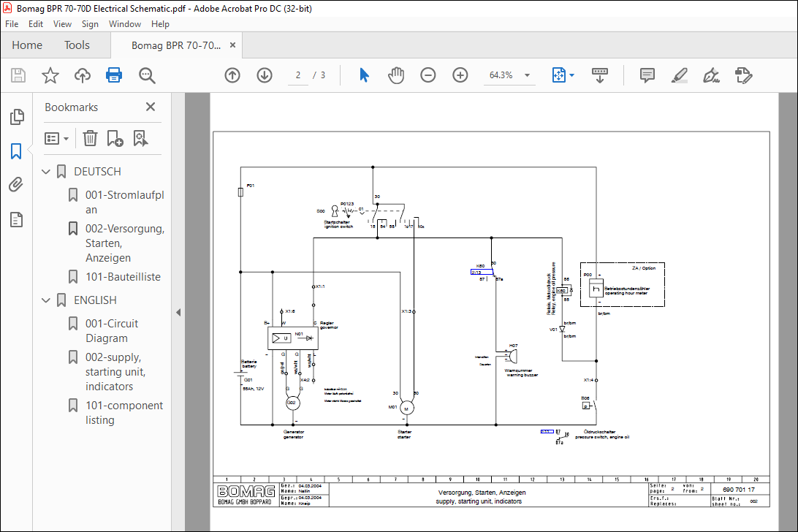
Task: Click the K60 2:13 blue link box
Action: click(482, 273)
